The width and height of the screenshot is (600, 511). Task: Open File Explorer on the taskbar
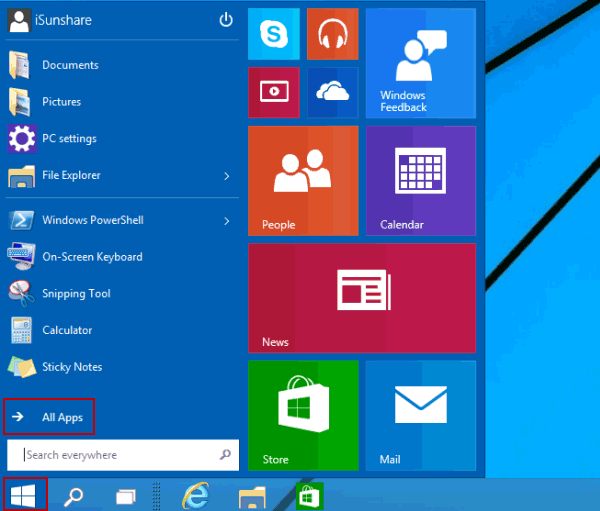click(252, 497)
